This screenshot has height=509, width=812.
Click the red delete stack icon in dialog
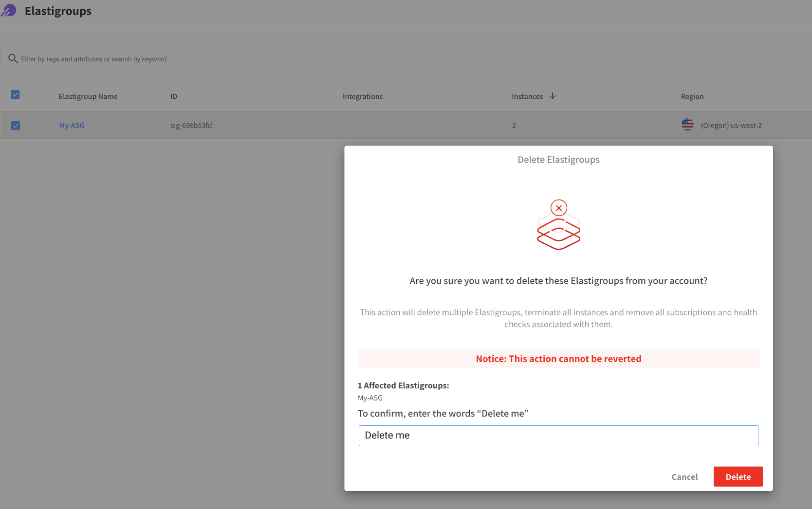(x=558, y=225)
